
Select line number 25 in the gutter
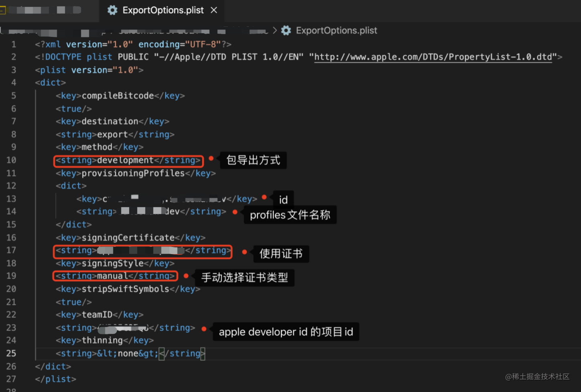pos(11,353)
